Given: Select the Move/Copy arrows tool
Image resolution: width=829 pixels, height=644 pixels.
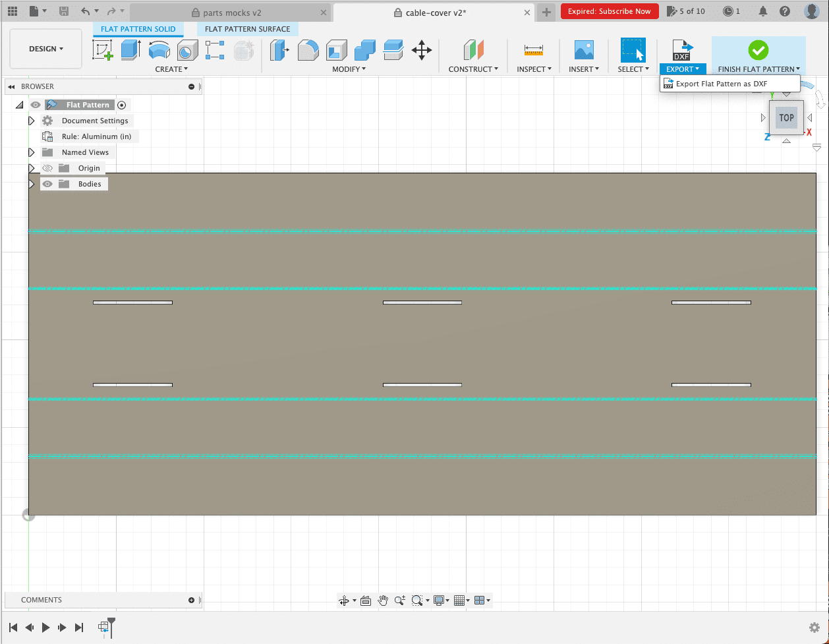Looking at the screenshot, I should point(422,50).
